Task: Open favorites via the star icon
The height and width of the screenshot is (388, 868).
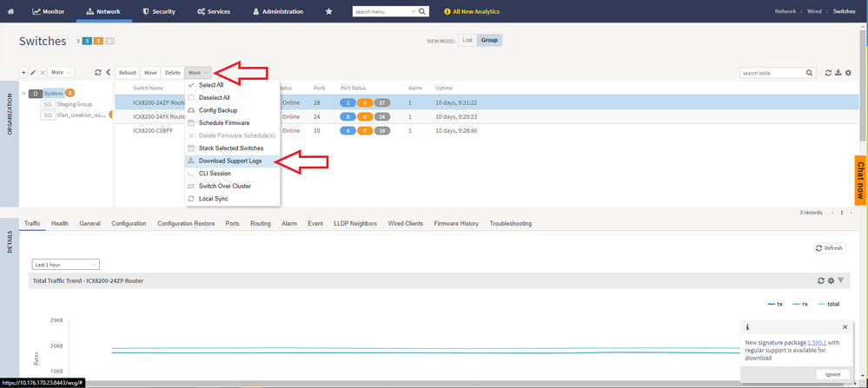Action: point(328,11)
